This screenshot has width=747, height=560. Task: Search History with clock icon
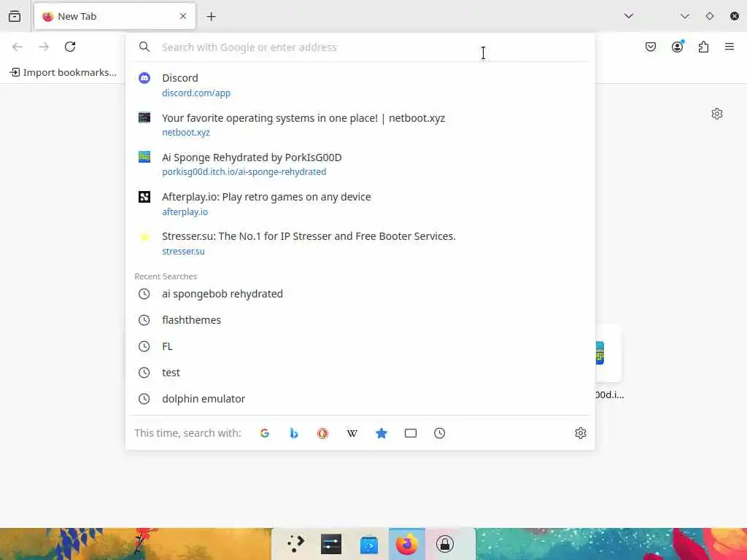coord(439,433)
